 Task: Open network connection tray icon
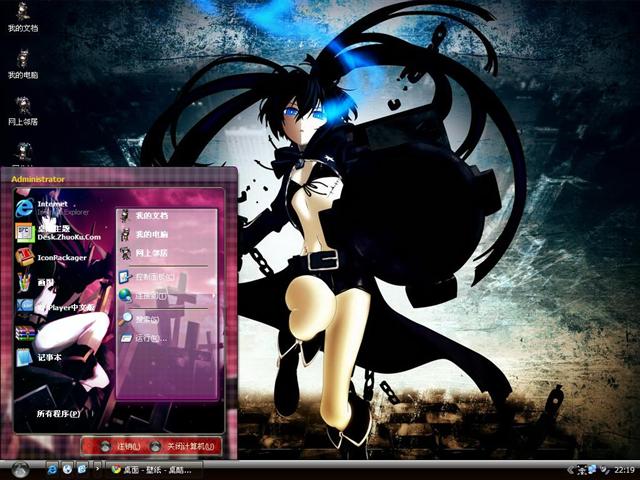[593, 470]
